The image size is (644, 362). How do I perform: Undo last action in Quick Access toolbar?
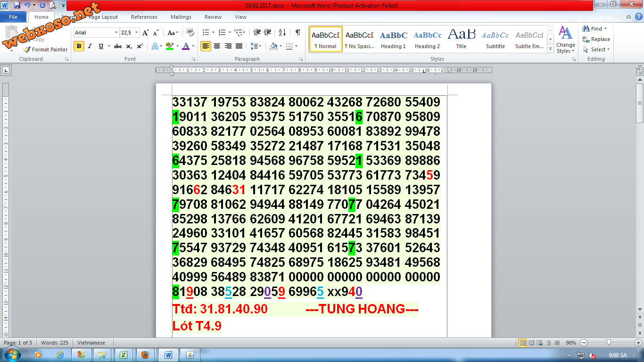pyautogui.click(x=27, y=5)
